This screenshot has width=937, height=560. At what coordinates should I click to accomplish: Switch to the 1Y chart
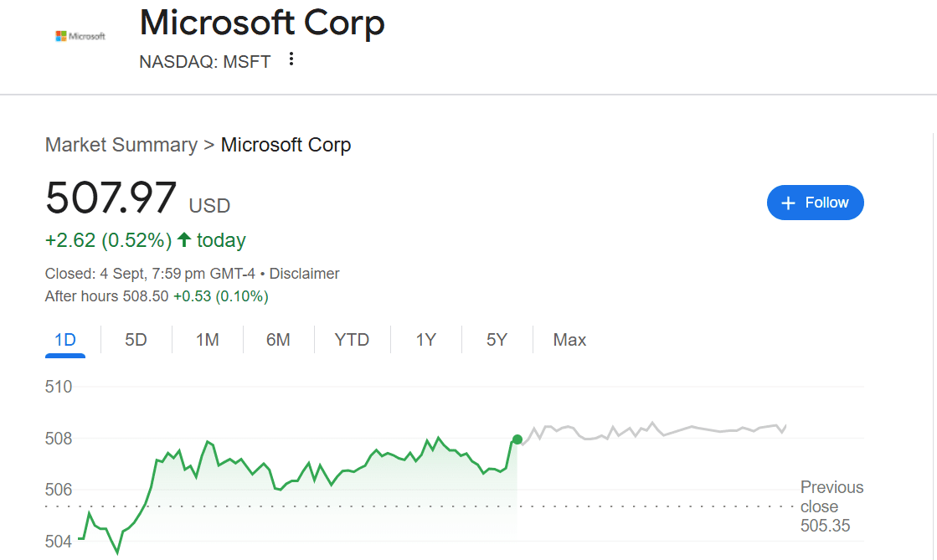(425, 339)
